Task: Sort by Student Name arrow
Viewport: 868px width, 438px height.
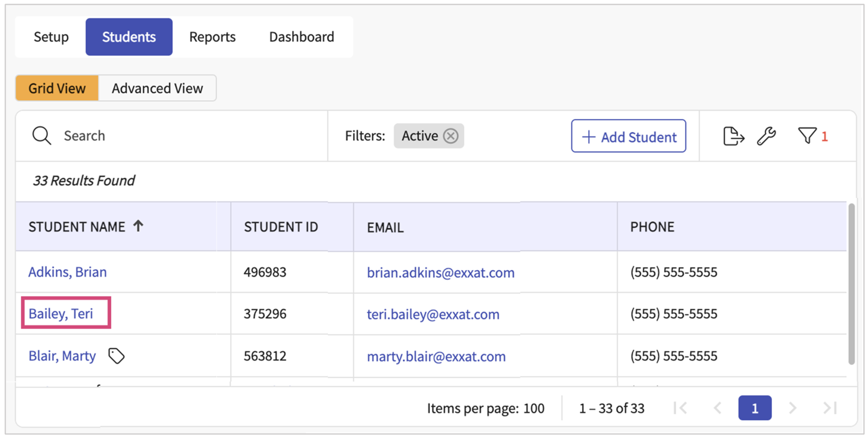Action: [138, 226]
